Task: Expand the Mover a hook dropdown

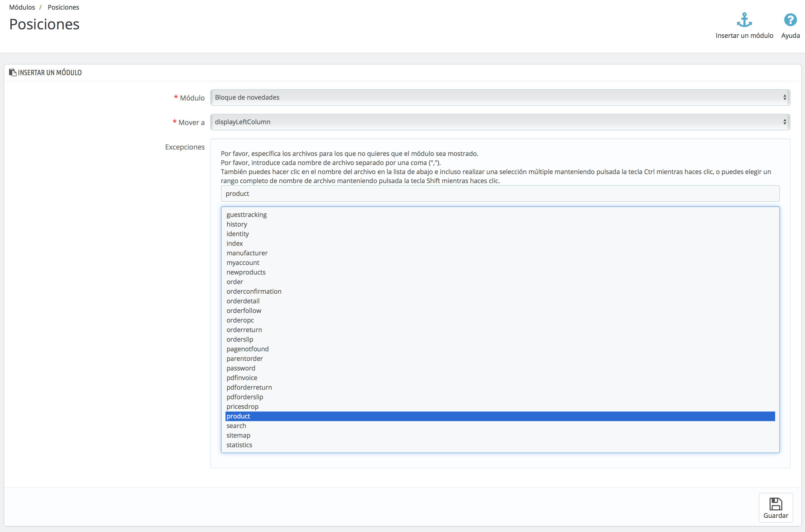Action: 500,122
